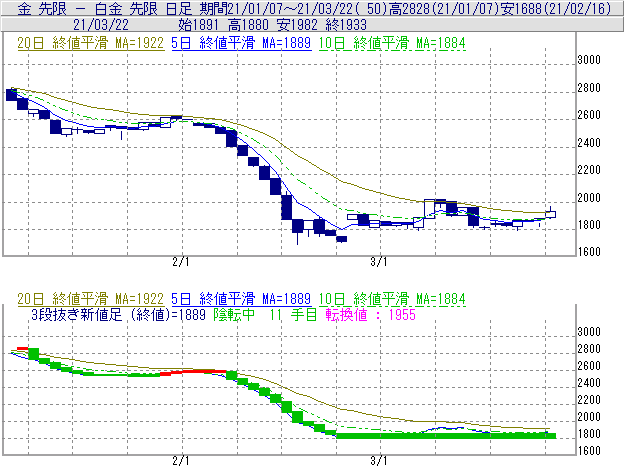Select the lower chart's 5日 終値平滑 MA=1889 legend

[241, 299]
